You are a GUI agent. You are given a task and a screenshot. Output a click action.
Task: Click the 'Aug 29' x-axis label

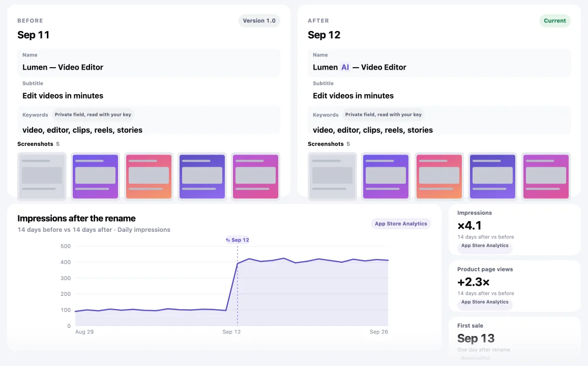coord(84,332)
